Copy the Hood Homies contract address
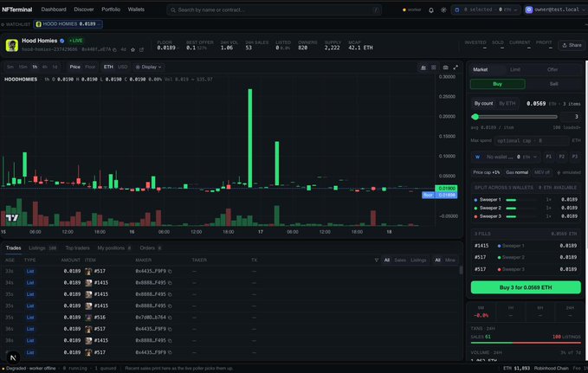588x373 pixels. click(114, 49)
